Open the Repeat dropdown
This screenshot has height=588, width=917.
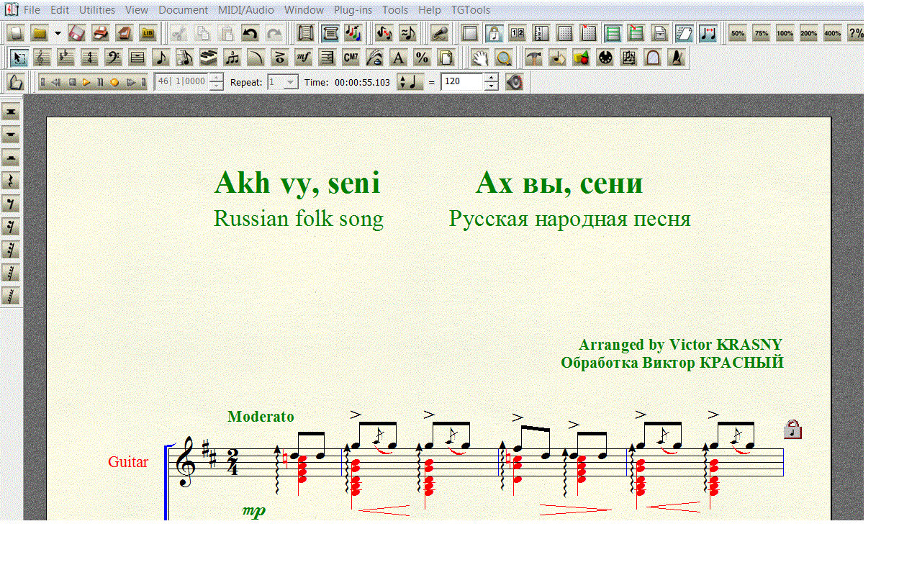pos(291,82)
